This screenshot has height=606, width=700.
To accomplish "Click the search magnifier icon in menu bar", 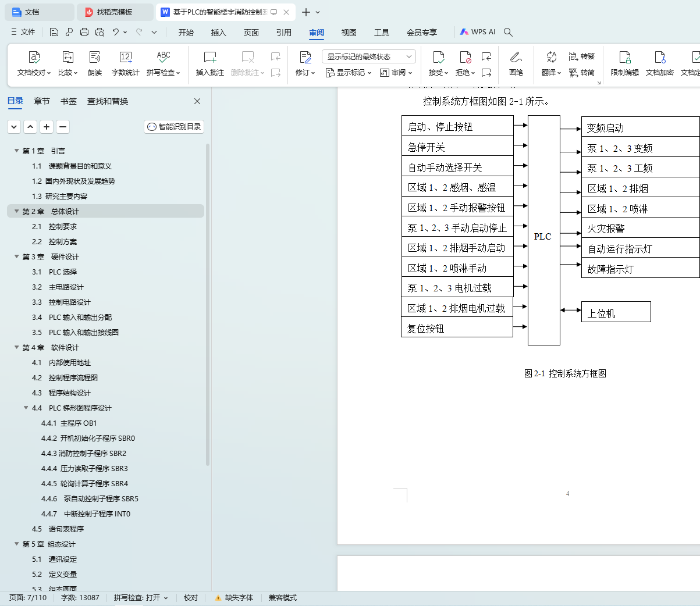I will (x=508, y=32).
